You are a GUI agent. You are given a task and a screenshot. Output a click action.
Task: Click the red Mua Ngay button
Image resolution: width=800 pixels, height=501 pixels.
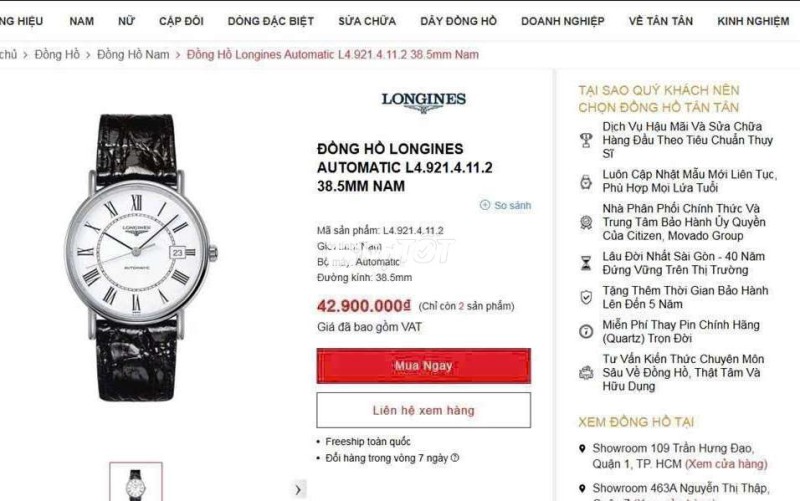coord(423,366)
